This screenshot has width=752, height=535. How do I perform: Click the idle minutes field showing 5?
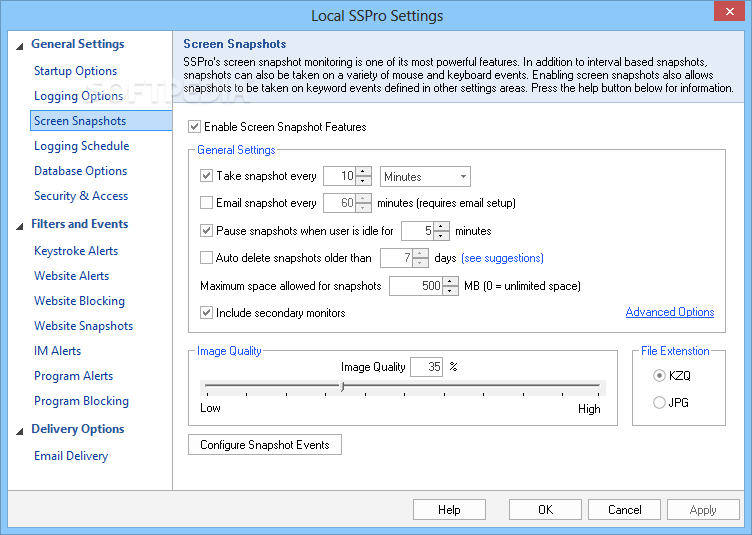(x=418, y=231)
